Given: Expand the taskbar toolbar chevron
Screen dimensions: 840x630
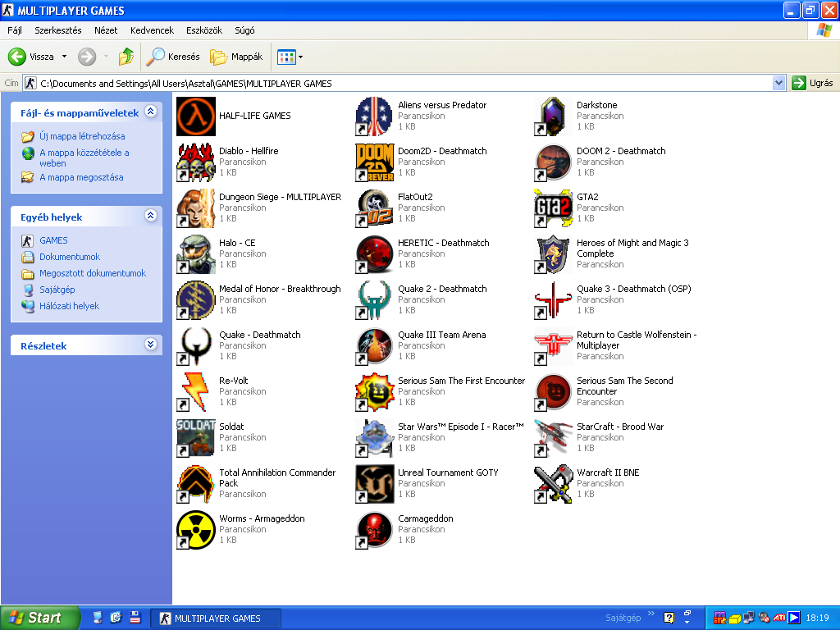Looking at the screenshot, I should pyautogui.click(x=651, y=614).
